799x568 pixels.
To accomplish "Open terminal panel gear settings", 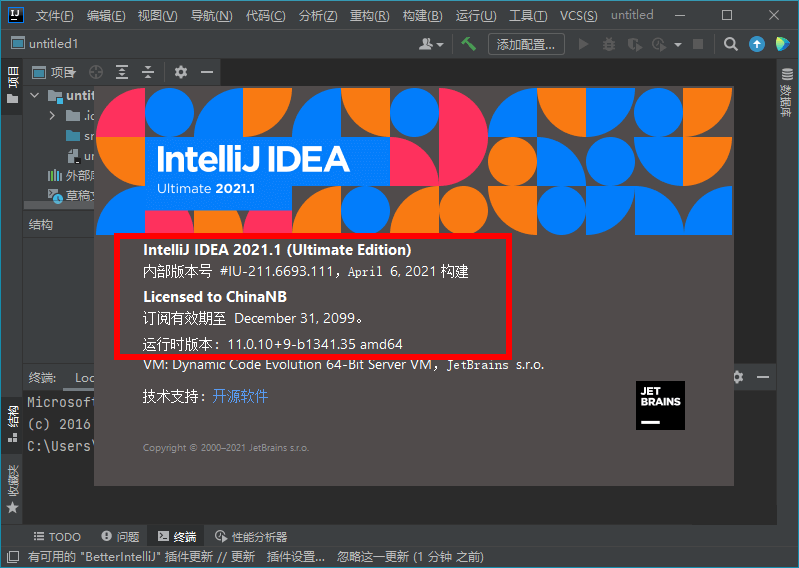I will (x=737, y=377).
